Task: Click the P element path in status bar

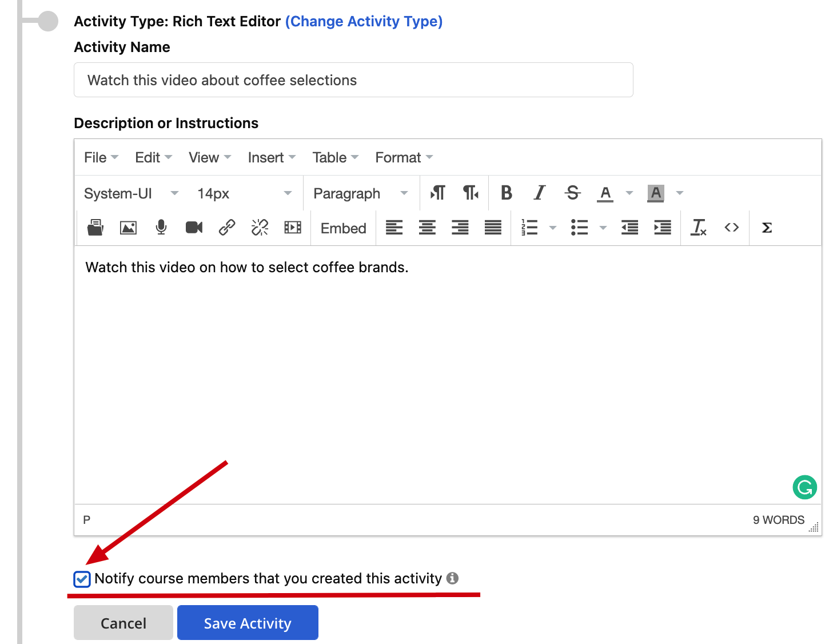Action: point(87,520)
